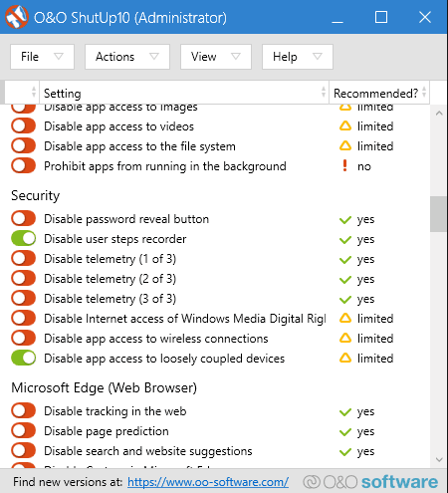
Task: Click the vertical scrollbar thumb
Action: pyautogui.click(x=438, y=214)
